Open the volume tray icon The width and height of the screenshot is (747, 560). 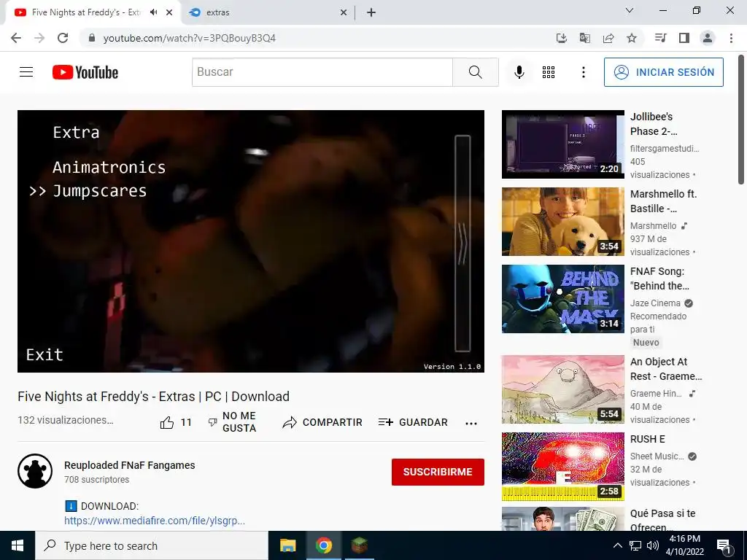(x=653, y=545)
